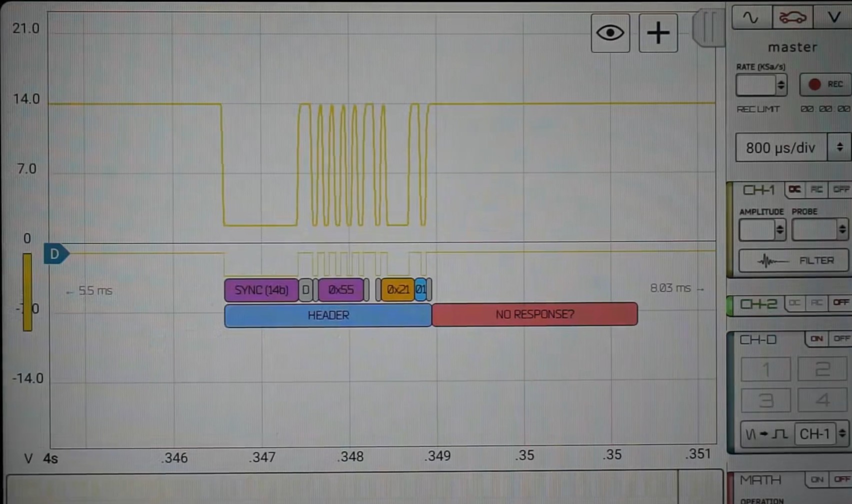Open the 800 µs/div timebase dropdown
Screen dimensions: 852x504
[x=792, y=147]
